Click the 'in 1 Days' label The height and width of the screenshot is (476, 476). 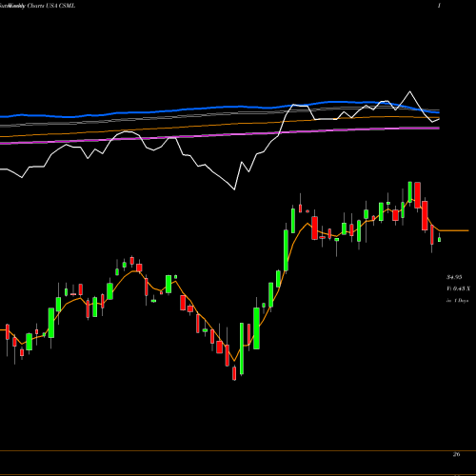457,300
